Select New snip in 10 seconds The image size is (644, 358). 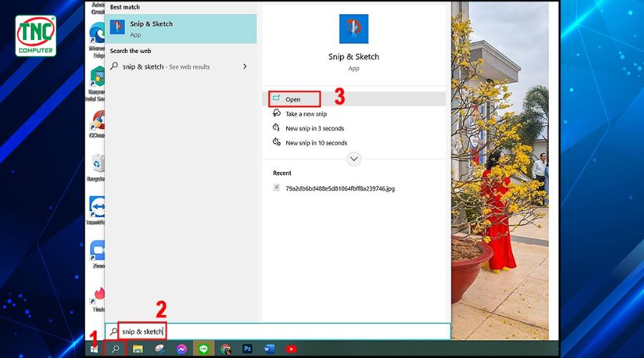click(x=316, y=142)
